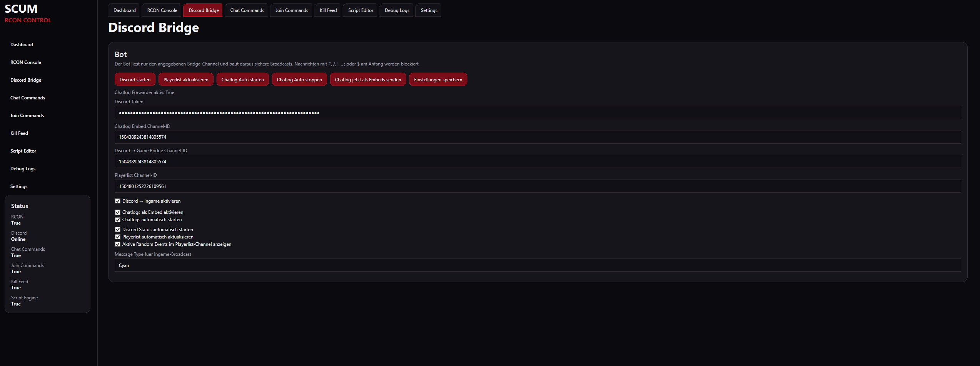Click the Discord Token input field

pos(538,113)
